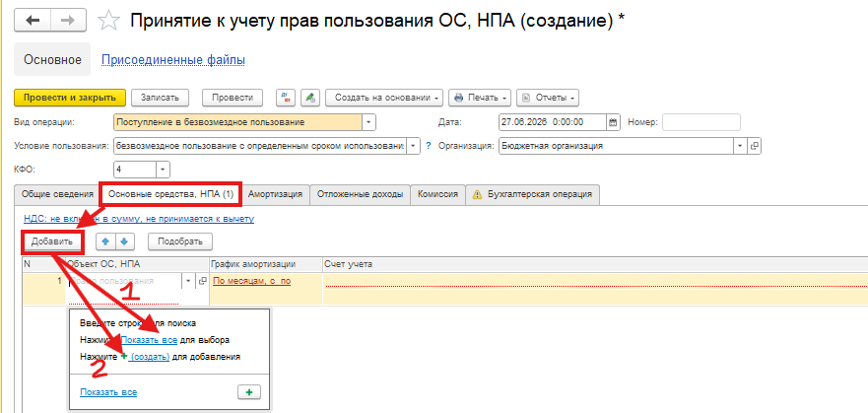The width and height of the screenshot is (868, 413).
Task: Expand the Условие пользования dropdown
Action: pos(413,146)
